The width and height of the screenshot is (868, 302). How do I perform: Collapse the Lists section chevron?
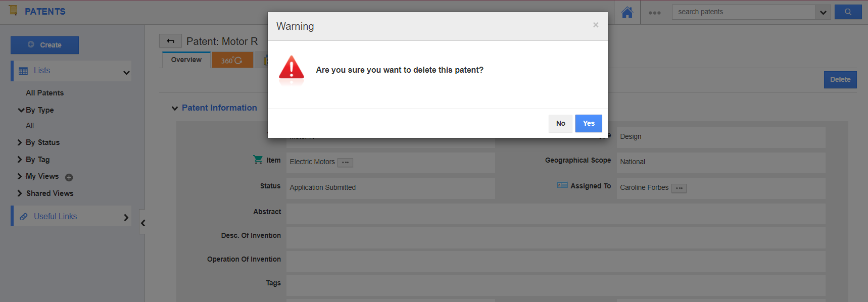pos(126,72)
